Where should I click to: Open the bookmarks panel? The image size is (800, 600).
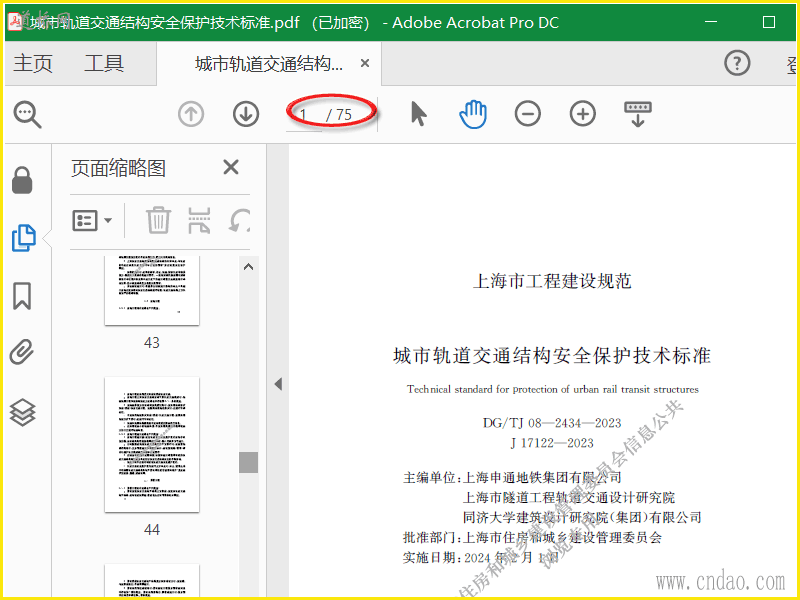coord(22,295)
